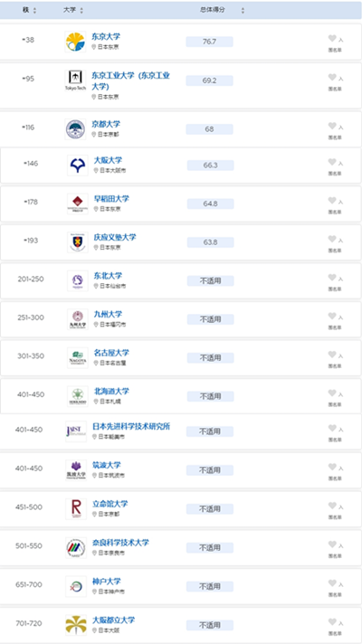Screen dimensions: 362x644
Task: Click the Kyoto University crest logo
Action: point(76,129)
